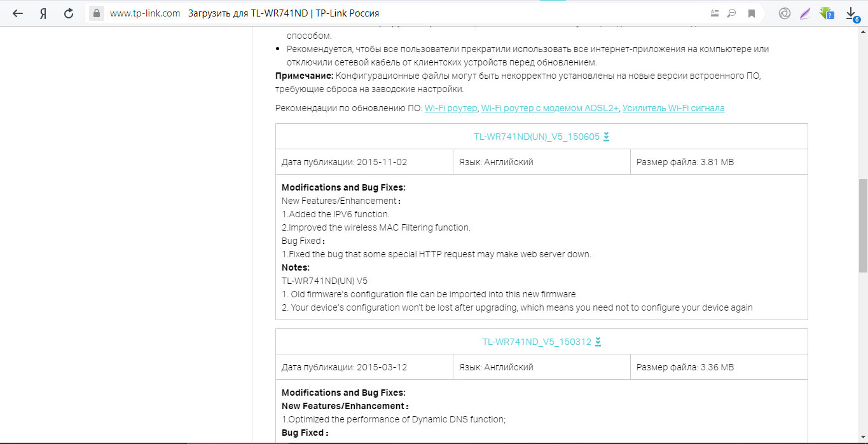This screenshot has height=444, width=868.
Task: Click 'Размер файла: 3.36 MB' cell
Action: (x=719, y=367)
